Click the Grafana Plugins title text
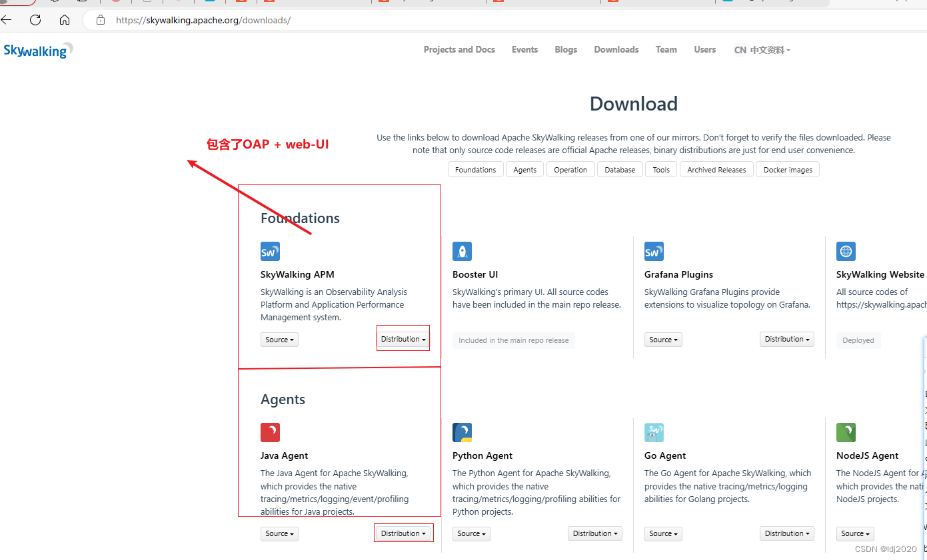The height and width of the screenshot is (560, 927). pos(678,274)
